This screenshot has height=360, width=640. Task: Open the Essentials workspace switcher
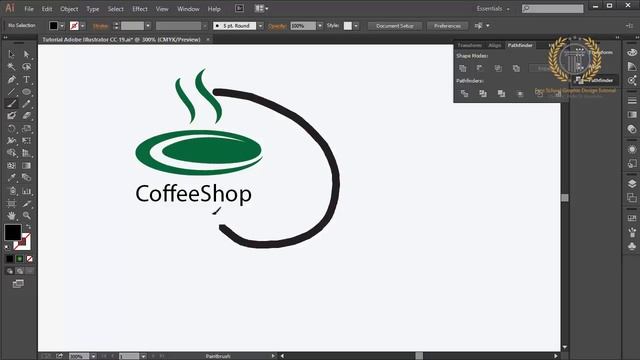(x=493, y=9)
